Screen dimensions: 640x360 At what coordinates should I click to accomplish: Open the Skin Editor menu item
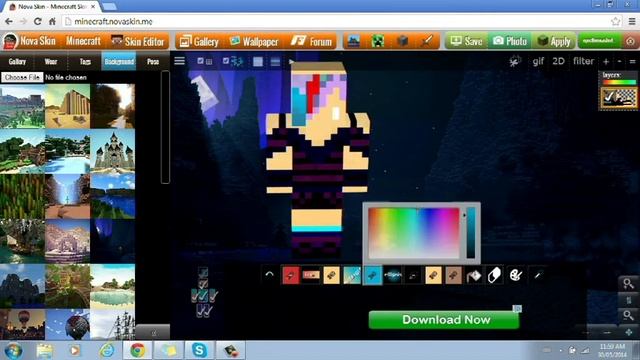tap(138, 41)
